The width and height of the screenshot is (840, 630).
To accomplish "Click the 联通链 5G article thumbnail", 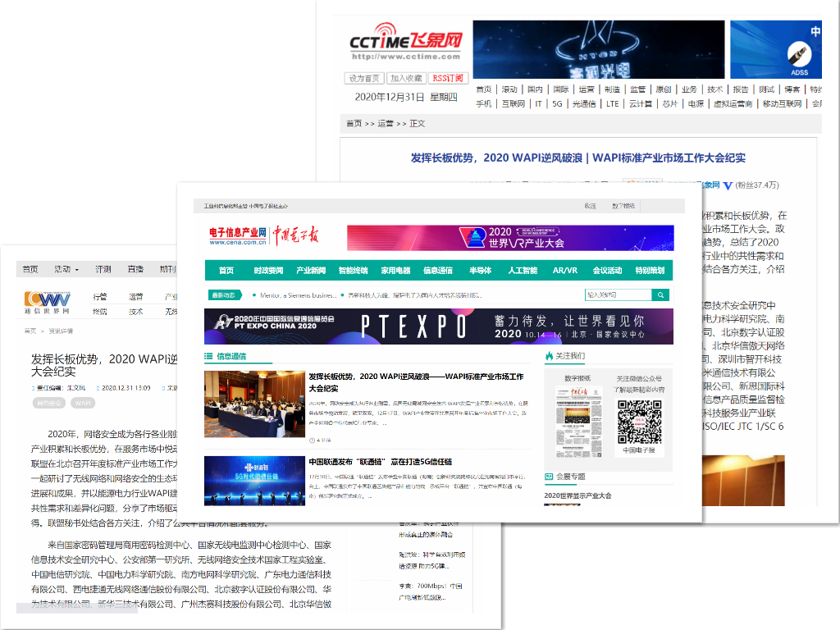I will [254, 481].
